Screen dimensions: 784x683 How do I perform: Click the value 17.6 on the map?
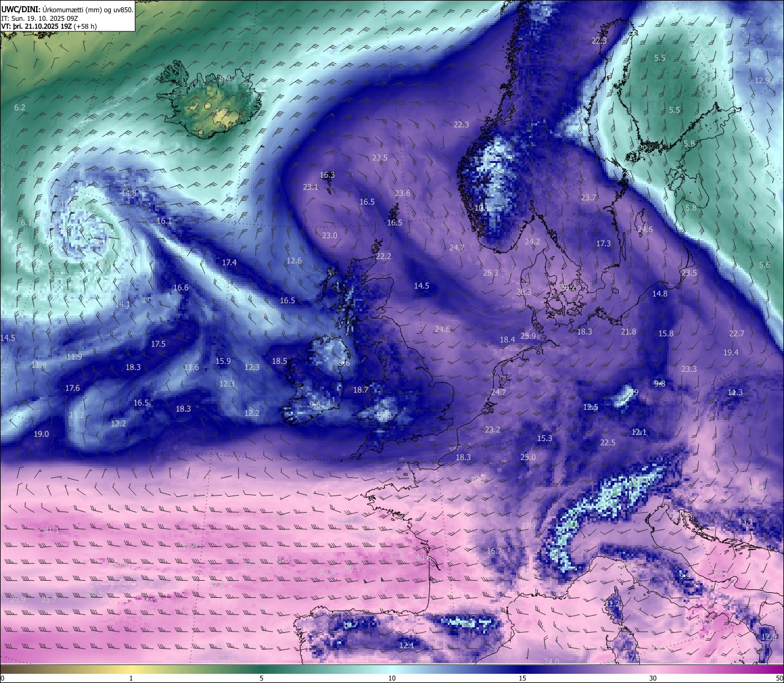tap(72, 388)
